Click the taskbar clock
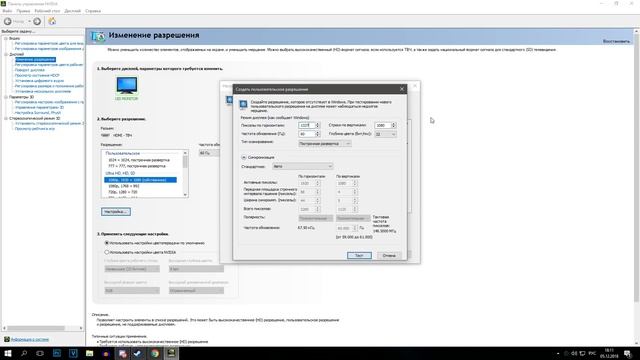 pos(609,353)
